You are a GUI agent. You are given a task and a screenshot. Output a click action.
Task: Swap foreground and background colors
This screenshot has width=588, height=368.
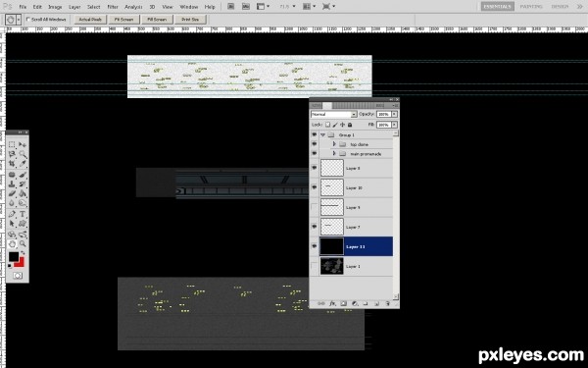point(23,253)
